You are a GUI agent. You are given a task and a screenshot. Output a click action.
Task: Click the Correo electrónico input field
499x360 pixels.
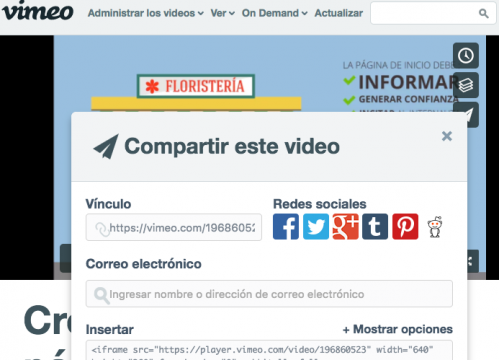pos(269,294)
